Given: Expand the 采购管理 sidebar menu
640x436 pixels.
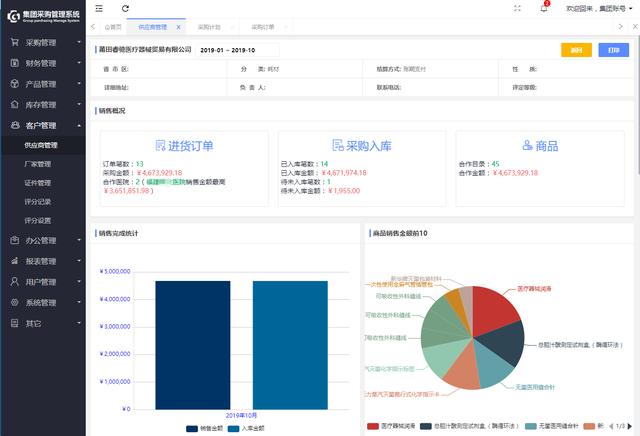Looking at the screenshot, I should (42, 43).
